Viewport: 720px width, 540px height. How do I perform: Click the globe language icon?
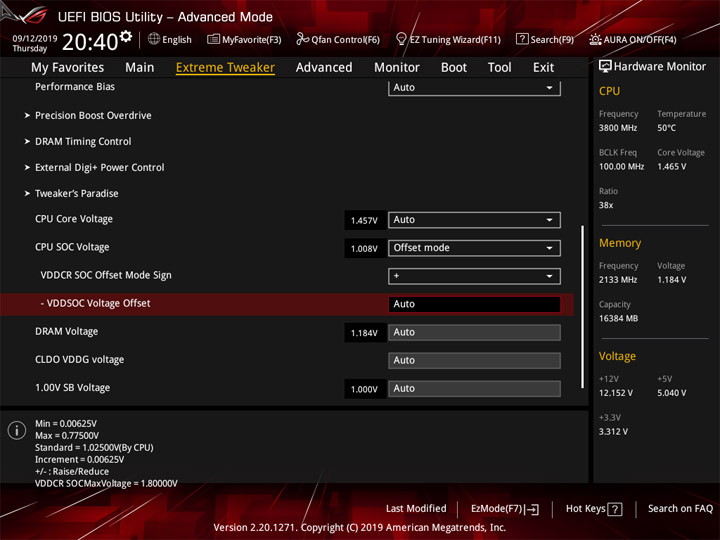pyautogui.click(x=154, y=39)
